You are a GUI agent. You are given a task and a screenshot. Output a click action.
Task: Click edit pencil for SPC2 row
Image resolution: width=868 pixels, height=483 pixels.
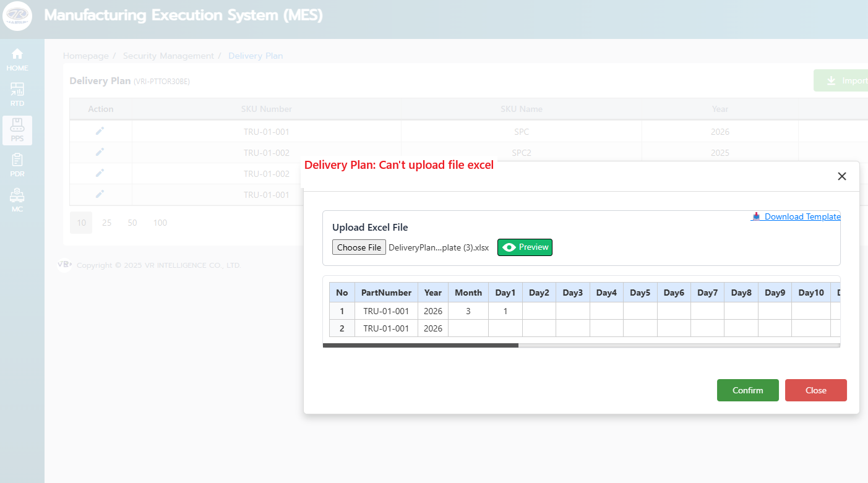(x=100, y=152)
